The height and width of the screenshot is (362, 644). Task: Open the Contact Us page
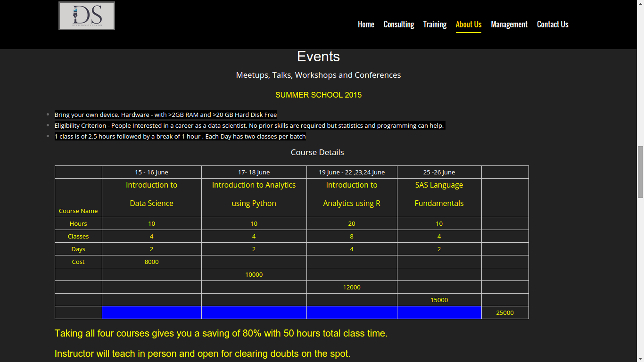pos(553,25)
